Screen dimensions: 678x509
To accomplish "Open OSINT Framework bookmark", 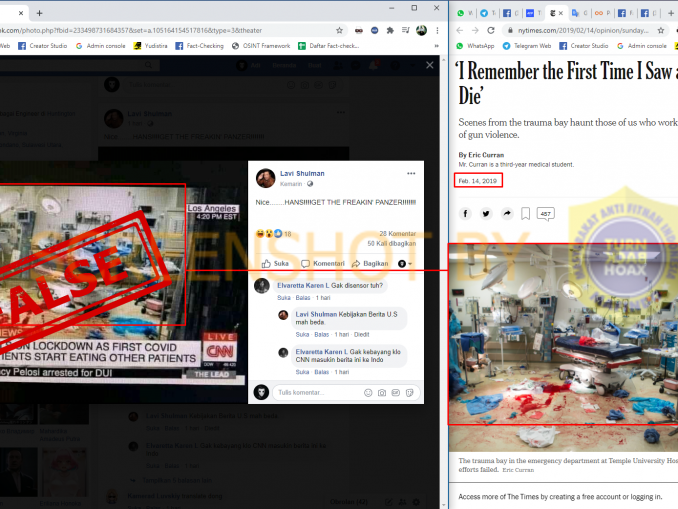I will (x=261, y=46).
